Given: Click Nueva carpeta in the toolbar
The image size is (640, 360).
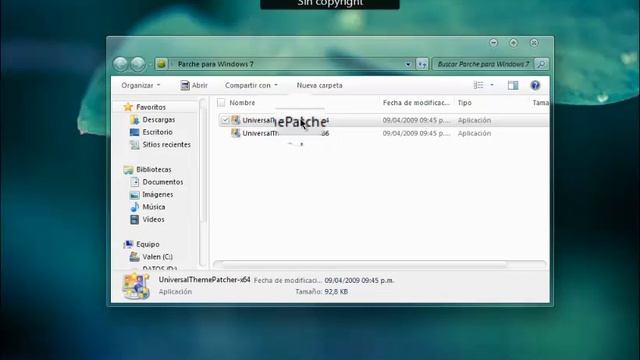Looking at the screenshot, I should tap(320, 85).
